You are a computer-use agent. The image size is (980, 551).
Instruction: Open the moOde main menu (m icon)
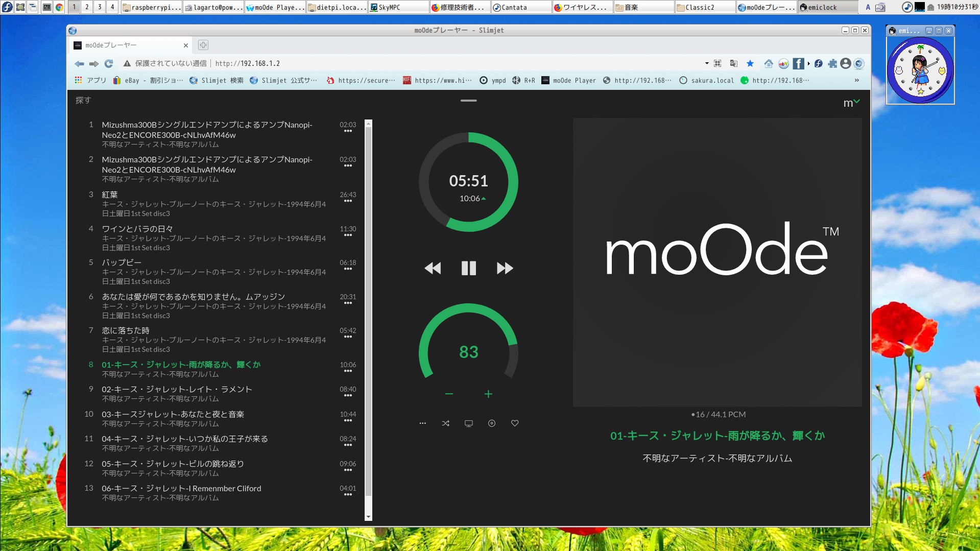851,103
